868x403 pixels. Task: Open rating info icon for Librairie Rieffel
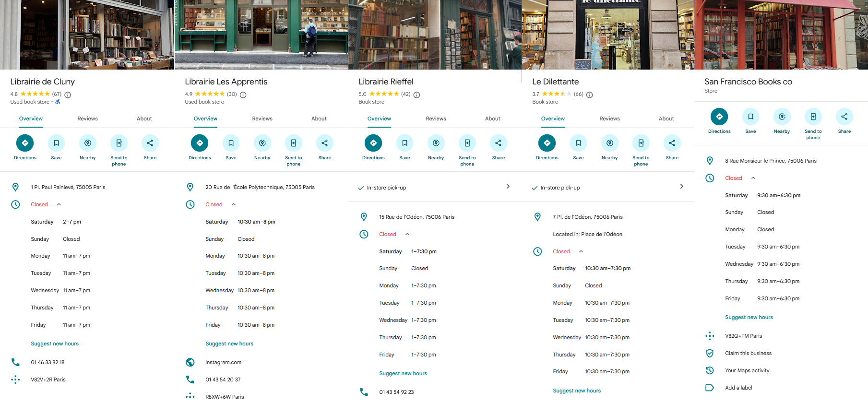[x=417, y=95]
